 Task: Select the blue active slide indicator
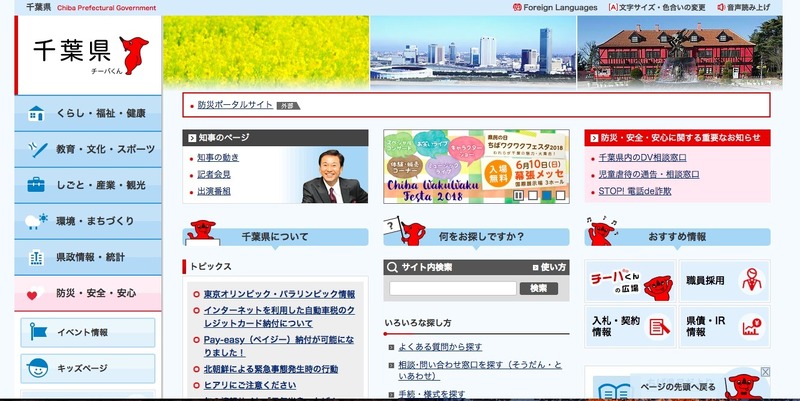pyautogui.click(x=547, y=195)
